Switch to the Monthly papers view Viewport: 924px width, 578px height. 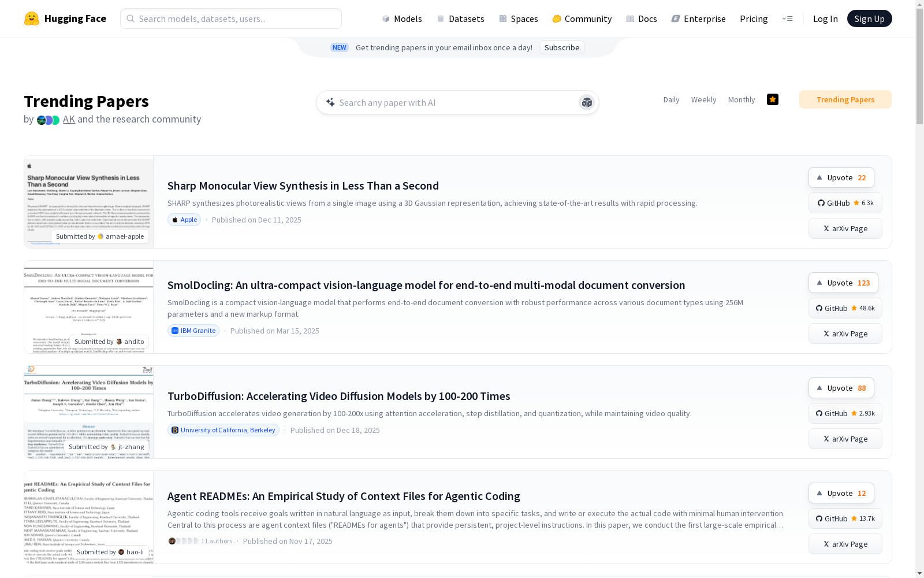click(742, 99)
